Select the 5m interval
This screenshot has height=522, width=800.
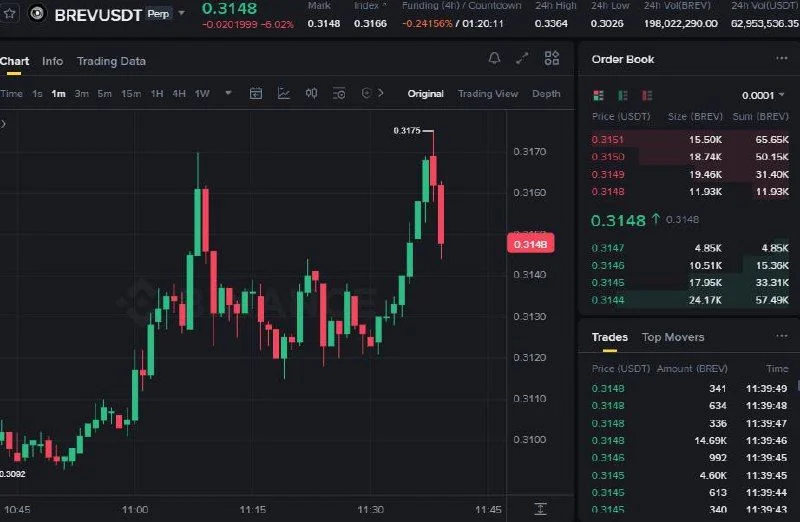105,94
